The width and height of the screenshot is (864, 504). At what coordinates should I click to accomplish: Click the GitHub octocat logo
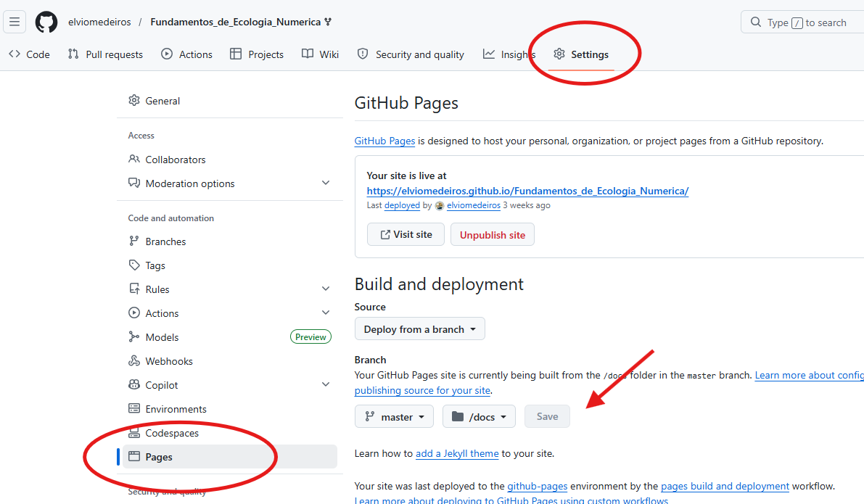click(x=46, y=22)
